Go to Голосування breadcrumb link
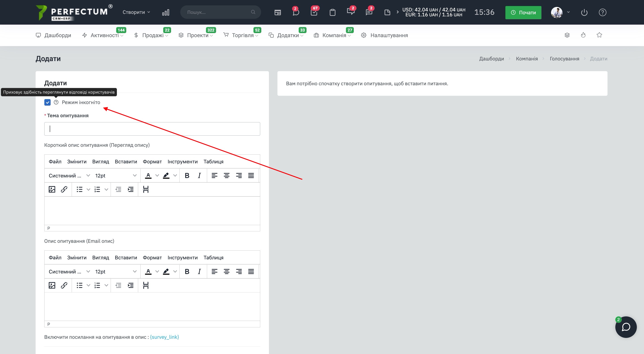644x354 pixels. click(x=564, y=59)
